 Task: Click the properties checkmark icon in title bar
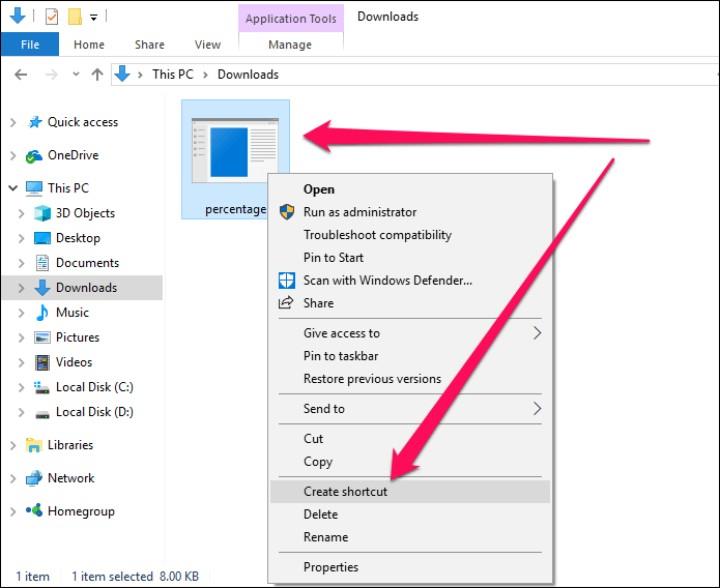click(x=51, y=17)
